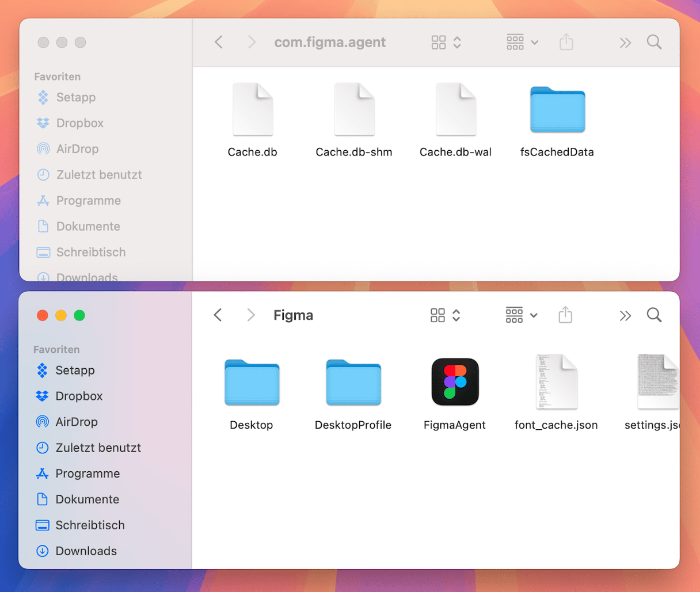Open the FigmaAgent app icon
The image size is (700, 592).
[x=455, y=382]
